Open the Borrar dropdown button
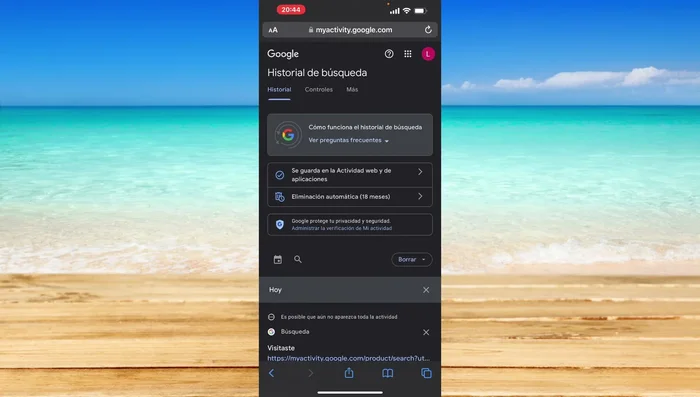This screenshot has height=397, width=700. click(x=412, y=259)
